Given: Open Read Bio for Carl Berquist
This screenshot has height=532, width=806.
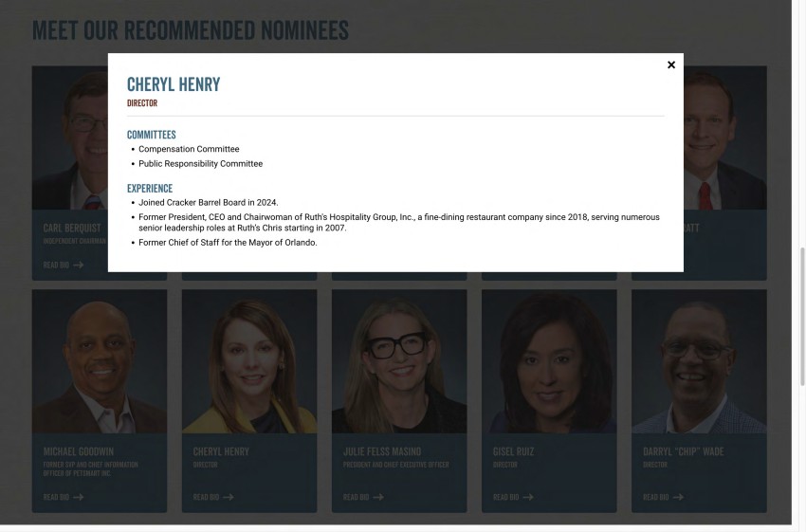Looking at the screenshot, I should (x=64, y=266).
